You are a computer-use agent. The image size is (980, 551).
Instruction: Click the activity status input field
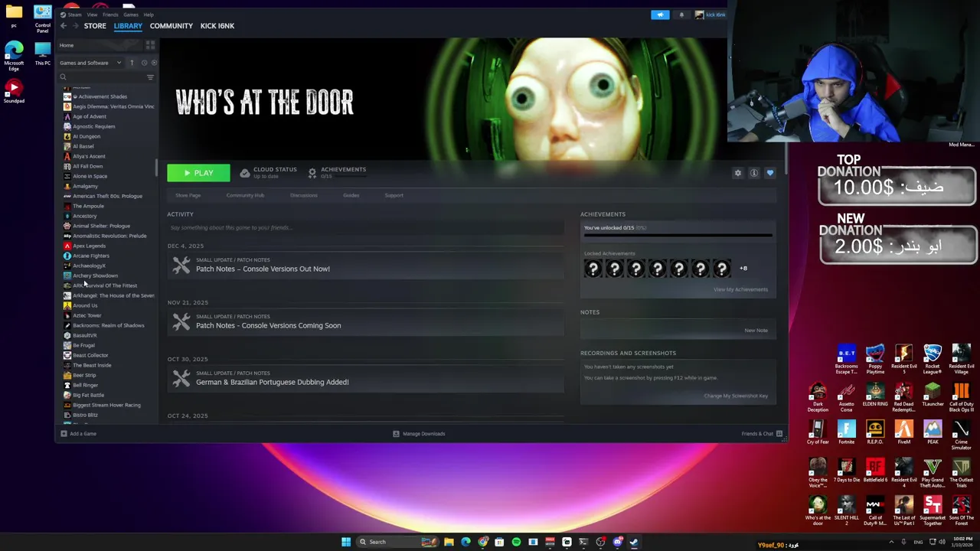pyautogui.click(x=365, y=227)
